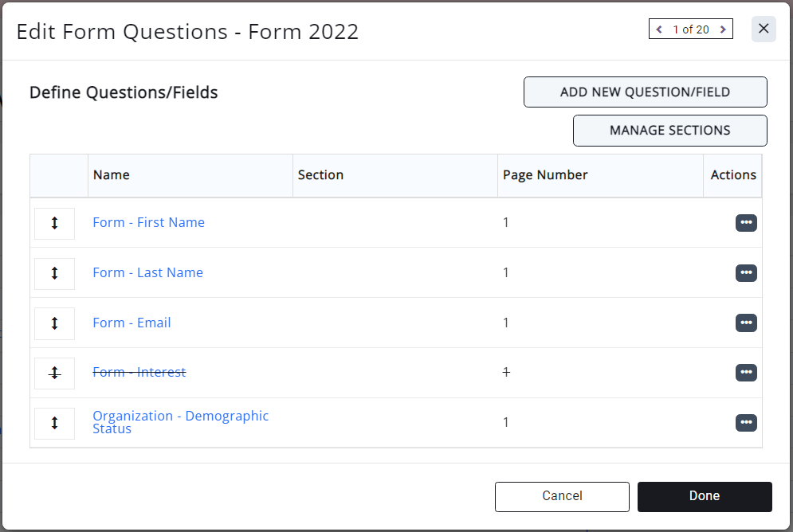Click the Done button
Image resolution: width=793 pixels, height=532 pixels.
(x=705, y=496)
